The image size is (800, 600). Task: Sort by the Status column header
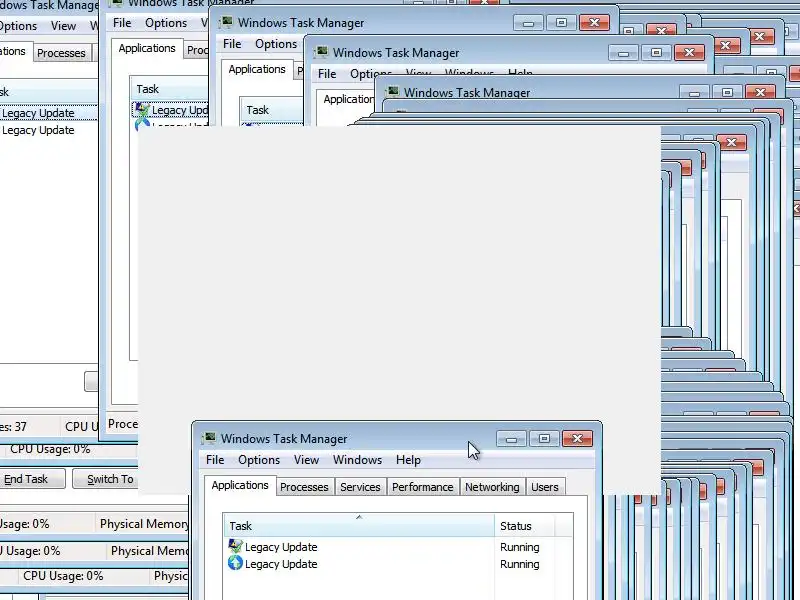coord(524,526)
